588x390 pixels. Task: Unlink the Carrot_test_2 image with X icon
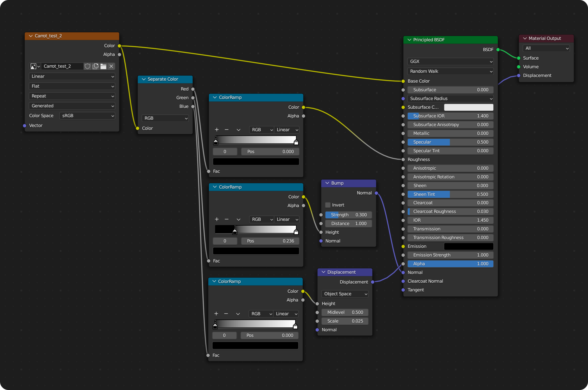point(111,66)
